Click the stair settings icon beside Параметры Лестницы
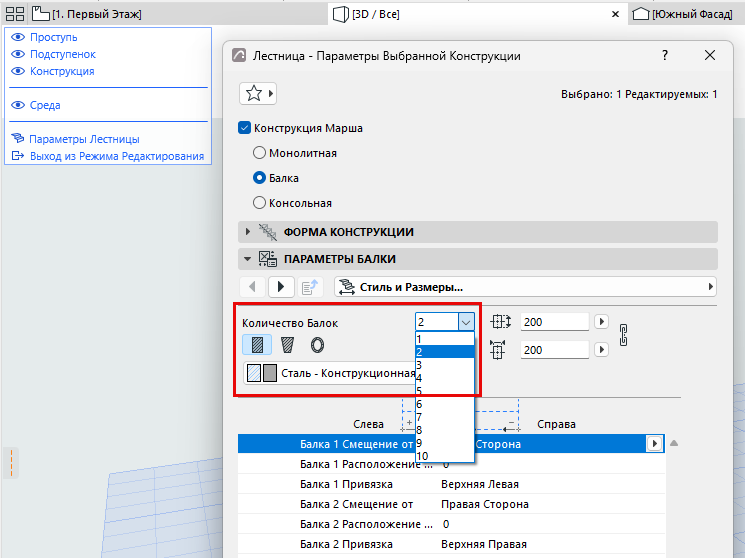This screenshot has width=745, height=558. (18, 138)
